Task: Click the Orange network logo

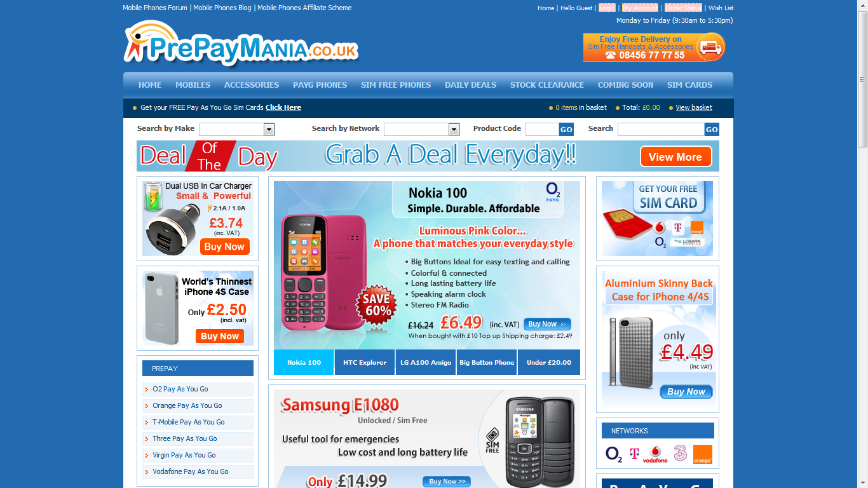Action: [702, 454]
